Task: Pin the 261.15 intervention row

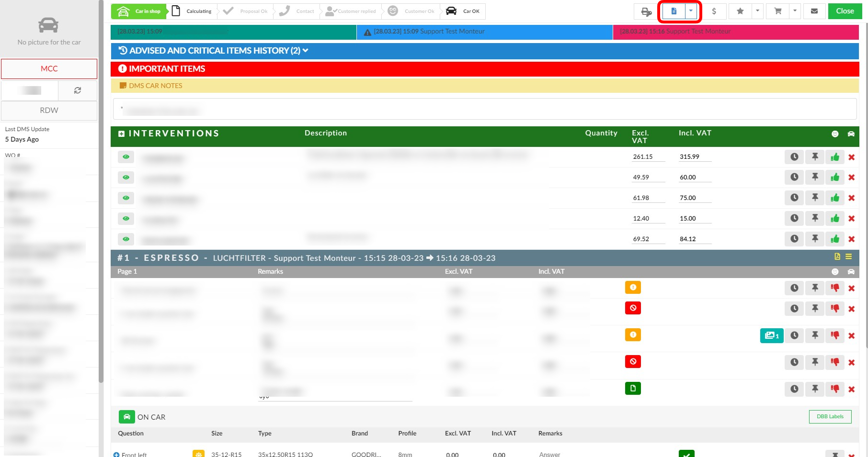Action: (x=814, y=156)
